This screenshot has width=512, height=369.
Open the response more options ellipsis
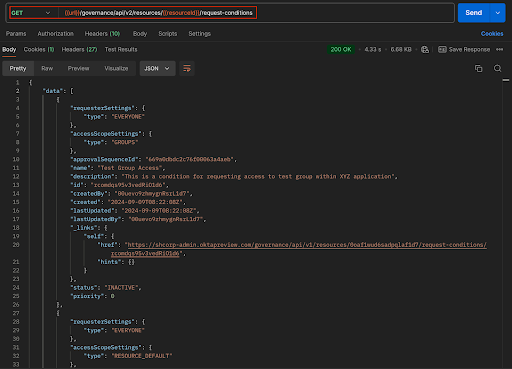499,49
